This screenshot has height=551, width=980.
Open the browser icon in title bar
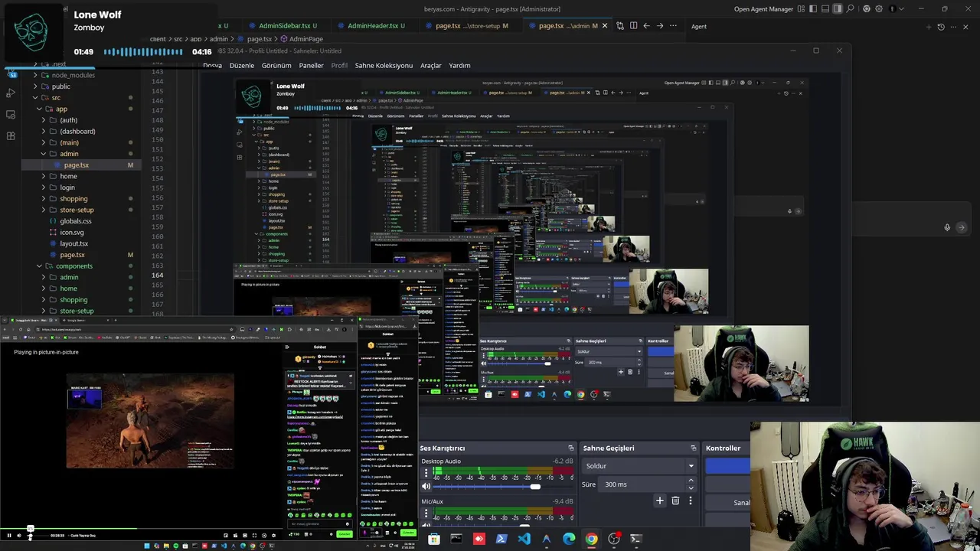(x=867, y=8)
